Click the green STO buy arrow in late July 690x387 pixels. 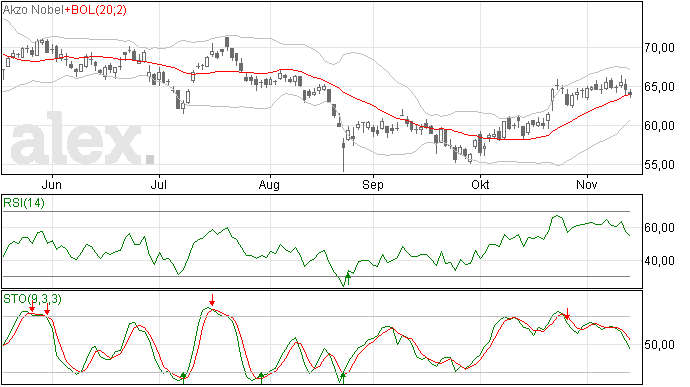click(x=261, y=378)
